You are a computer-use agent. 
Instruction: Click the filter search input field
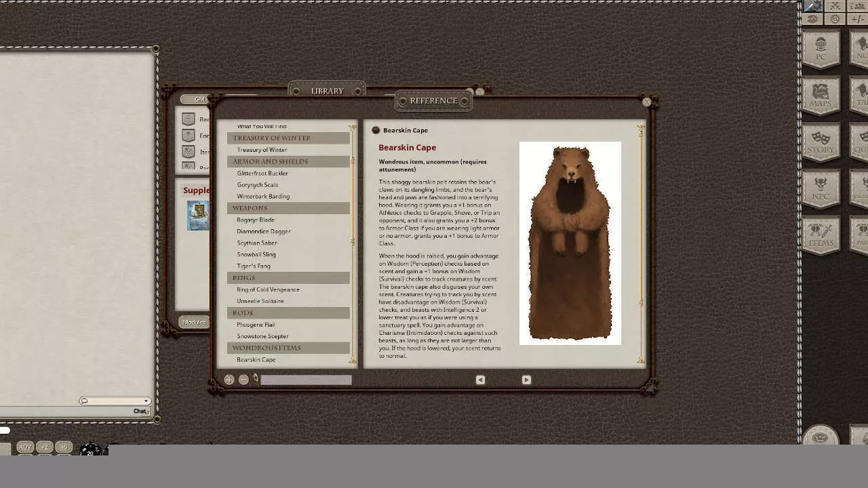click(x=307, y=380)
